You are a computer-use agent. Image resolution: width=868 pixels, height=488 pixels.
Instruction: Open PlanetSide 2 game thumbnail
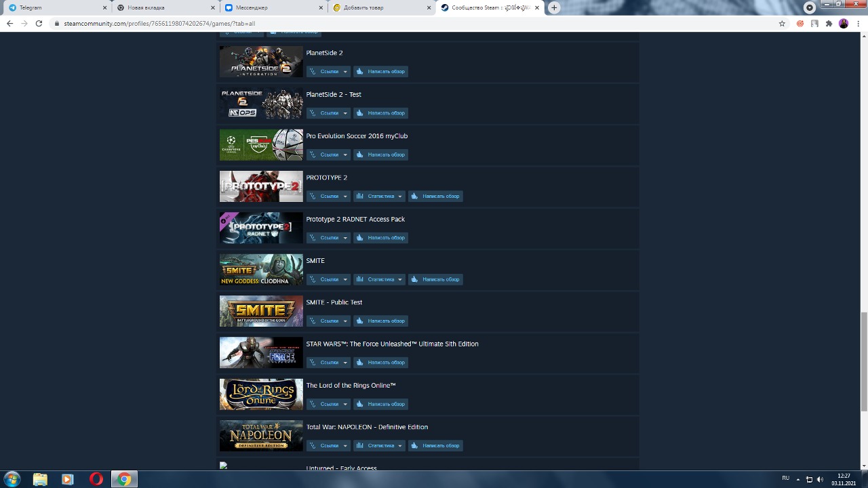[261, 62]
